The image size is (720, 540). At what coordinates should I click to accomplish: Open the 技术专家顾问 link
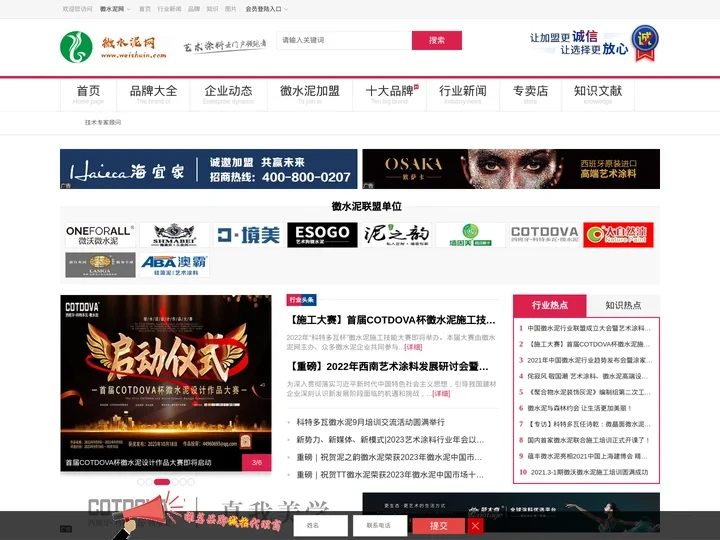coord(103,123)
